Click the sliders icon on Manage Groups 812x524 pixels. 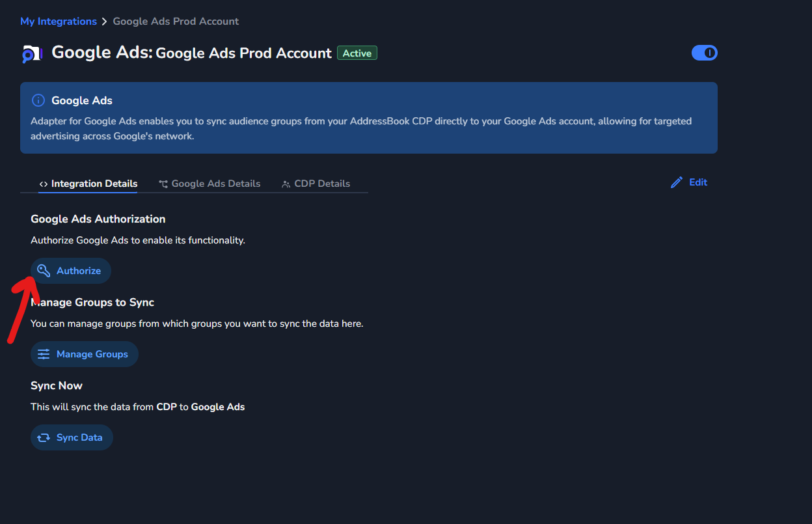(44, 354)
